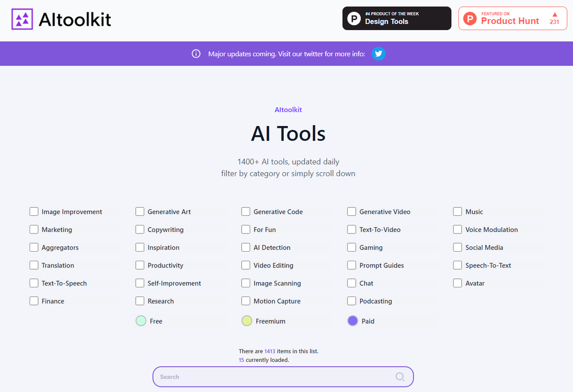The height and width of the screenshot is (392, 573).
Task: Select the purple Paid pricing circle
Action: tap(353, 321)
